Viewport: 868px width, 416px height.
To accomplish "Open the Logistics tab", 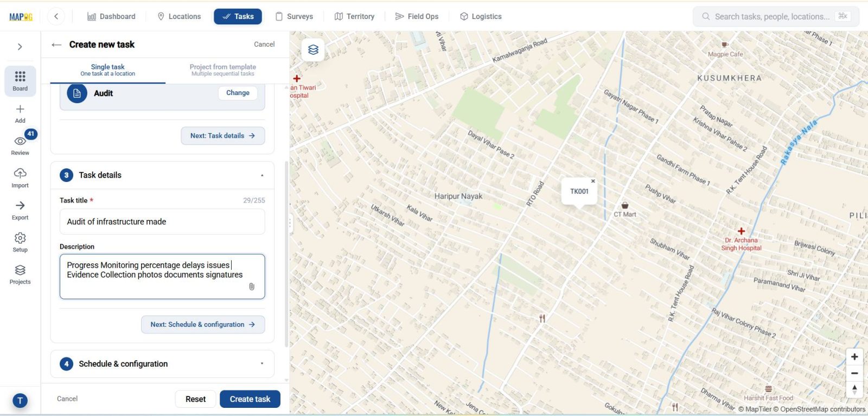I will tap(481, 16).
